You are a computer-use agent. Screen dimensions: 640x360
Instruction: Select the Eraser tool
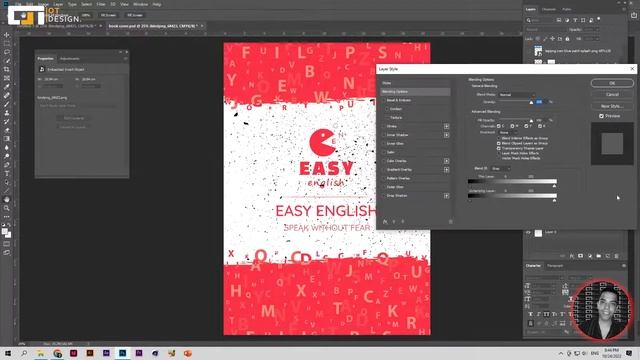tap(7, 130)
